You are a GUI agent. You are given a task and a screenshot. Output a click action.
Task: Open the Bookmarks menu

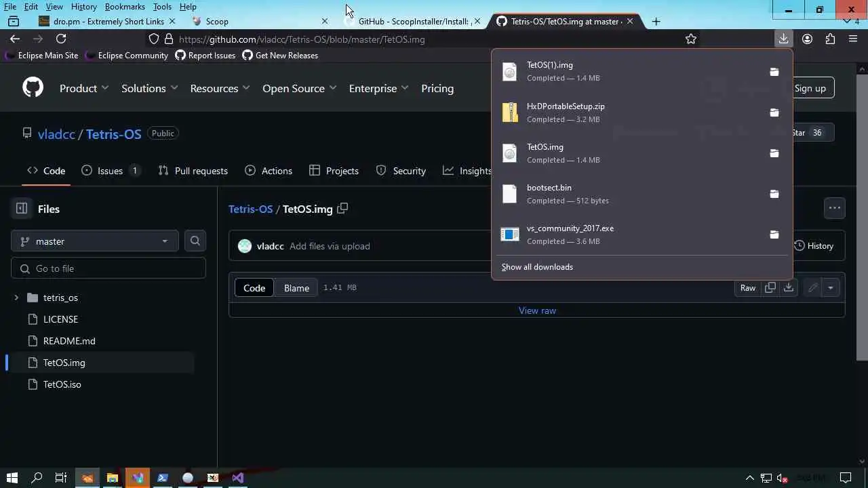tap(125, 7)
